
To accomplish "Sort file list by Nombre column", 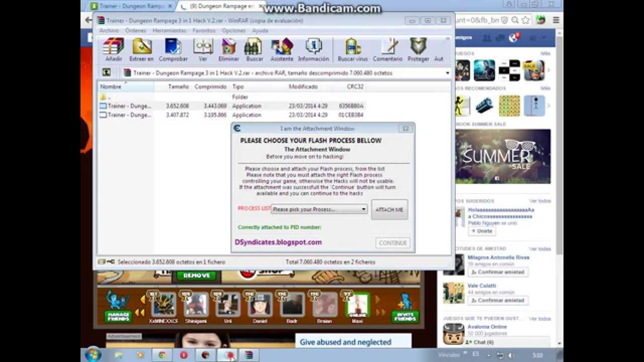I will click(126, 86).
